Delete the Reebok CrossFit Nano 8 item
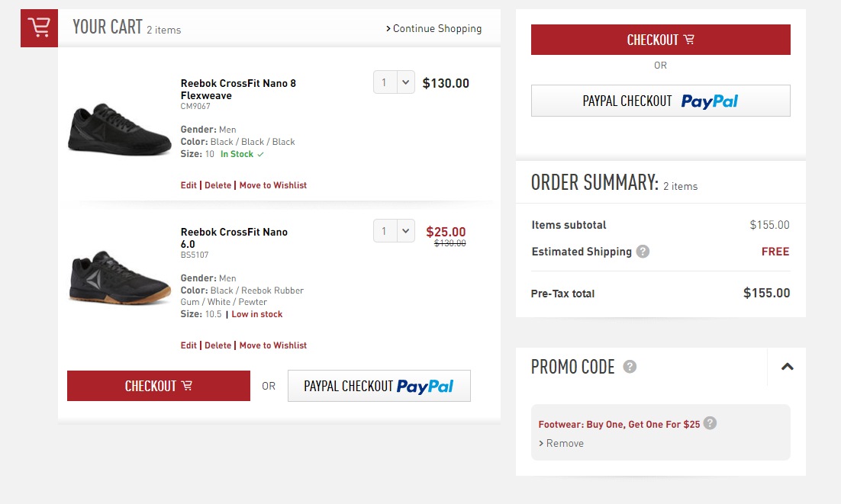The image size is (841, 504). [217, 185]
